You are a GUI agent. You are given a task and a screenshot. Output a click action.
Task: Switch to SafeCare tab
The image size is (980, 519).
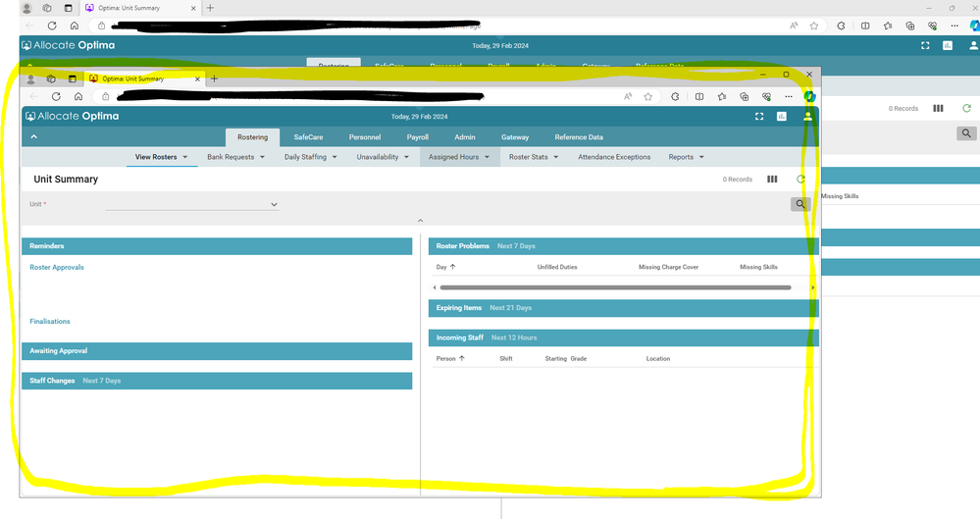pos(308,137)
